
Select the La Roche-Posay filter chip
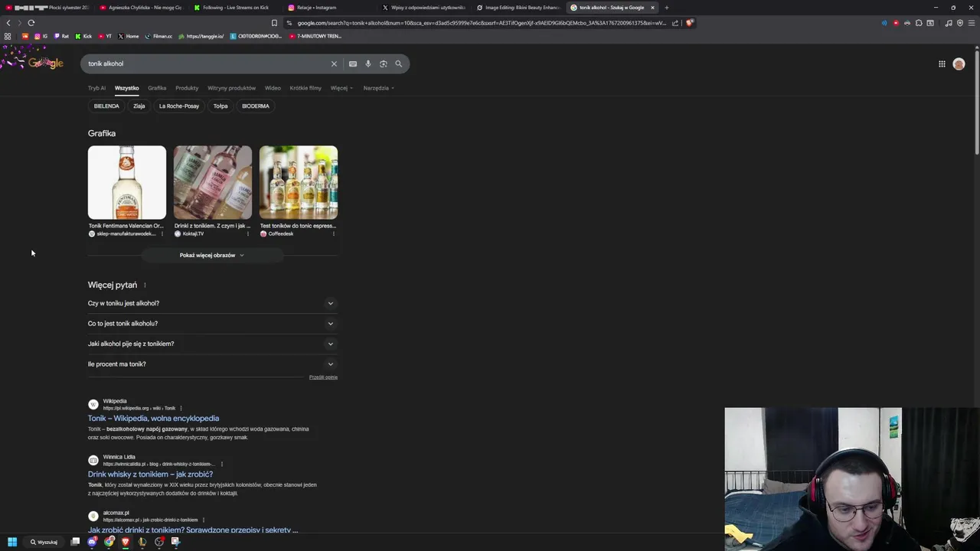pos(179,106)
